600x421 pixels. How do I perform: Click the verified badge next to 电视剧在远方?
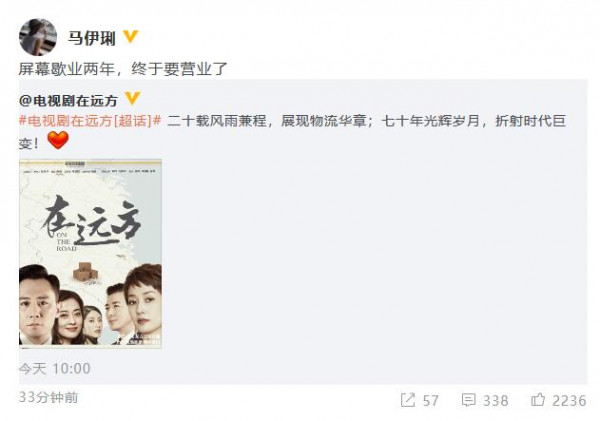click(x=132, y=98)
